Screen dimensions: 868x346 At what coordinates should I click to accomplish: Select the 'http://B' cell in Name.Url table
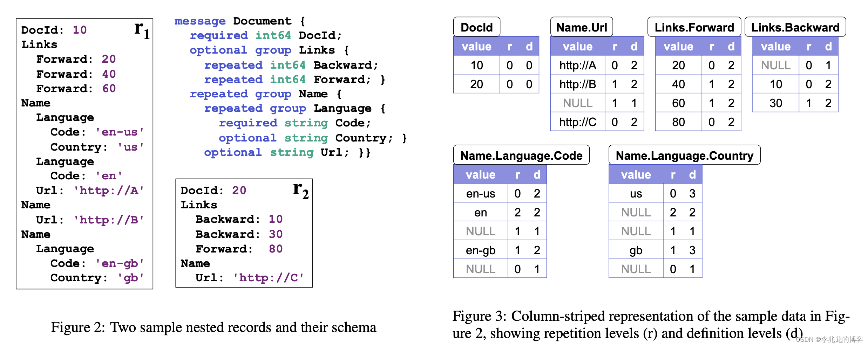click(578, 84)
